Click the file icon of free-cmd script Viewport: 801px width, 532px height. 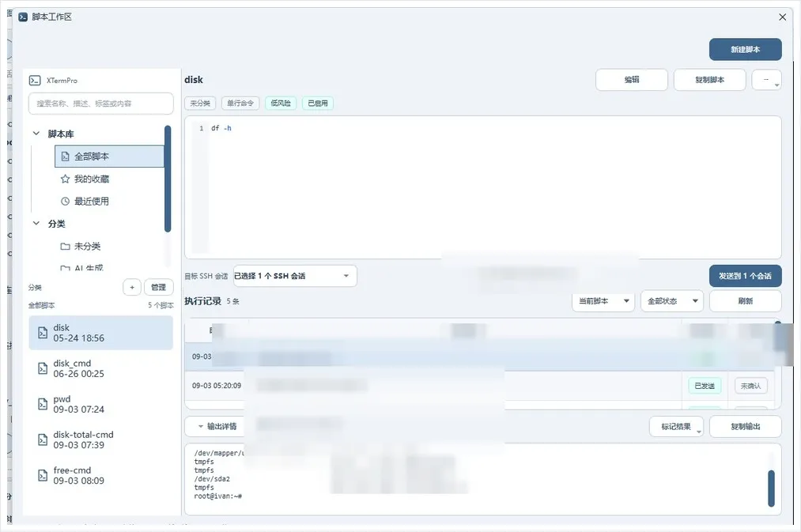pos(43,476)
